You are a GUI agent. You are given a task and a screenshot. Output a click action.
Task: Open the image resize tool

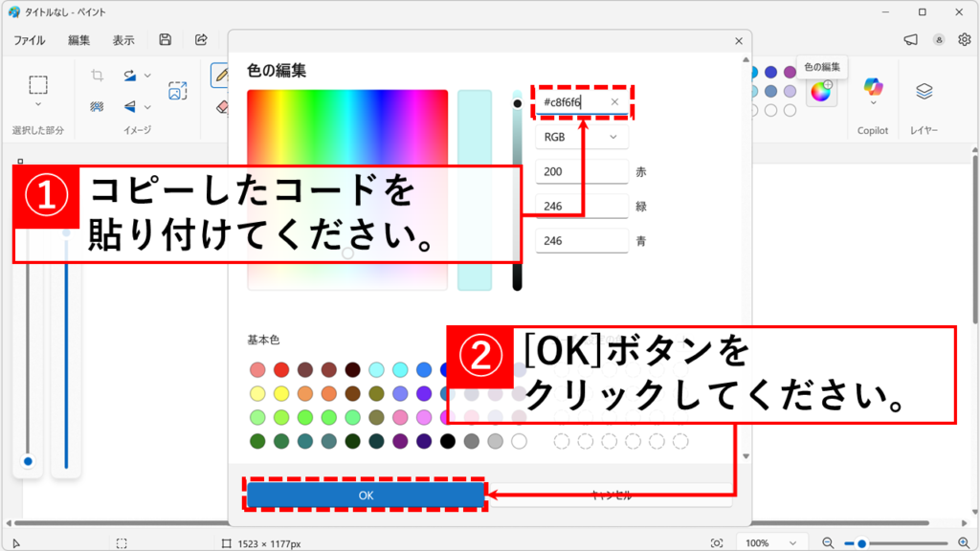(x=177, y=91)
